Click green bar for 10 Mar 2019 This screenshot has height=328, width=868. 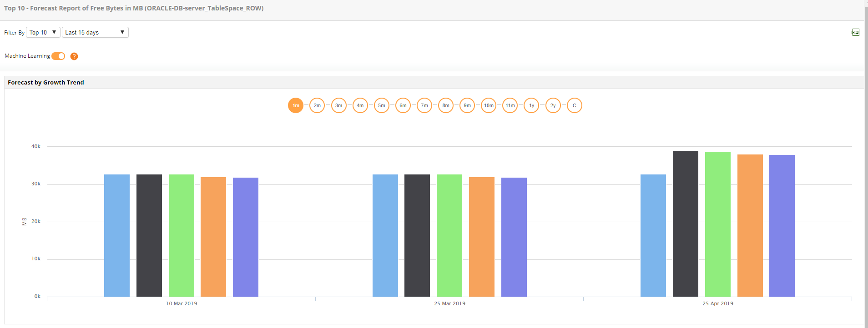(182, 235)
